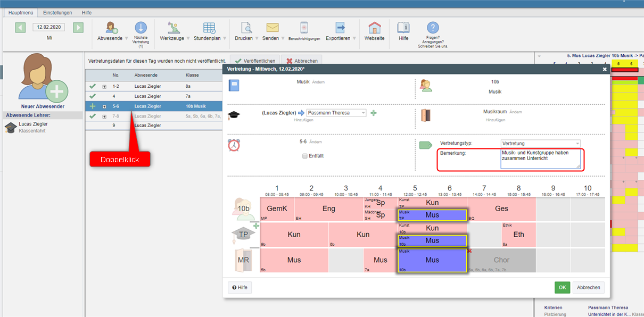Jump to Nächste Vertretung
The image size is (644, 317).
141,28
